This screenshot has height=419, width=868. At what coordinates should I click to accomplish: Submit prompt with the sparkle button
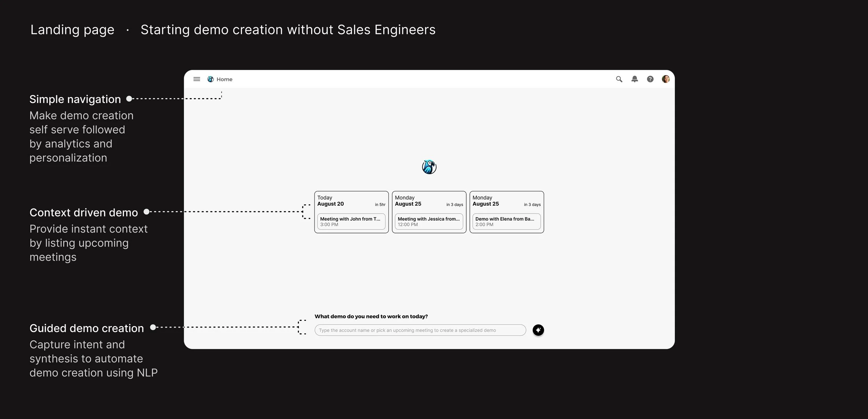pyautogui.click(x=538, y=330)
